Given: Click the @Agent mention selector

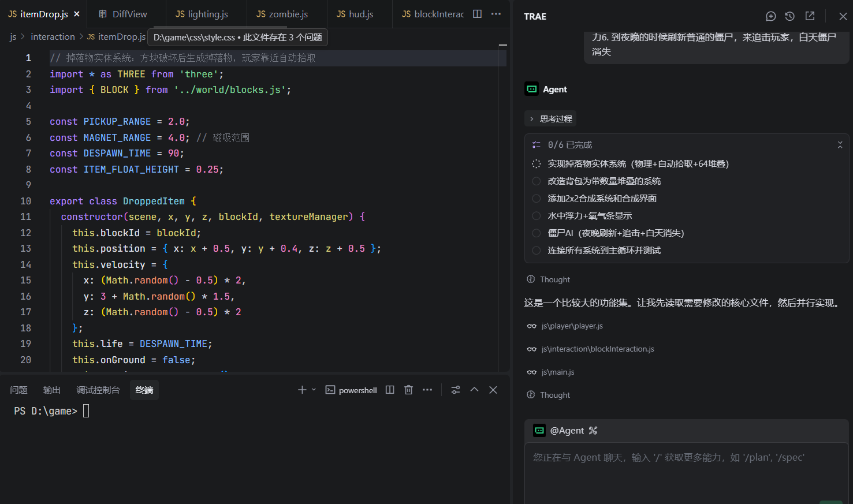Looking at the screenshot, I should (x=567, y=431).
